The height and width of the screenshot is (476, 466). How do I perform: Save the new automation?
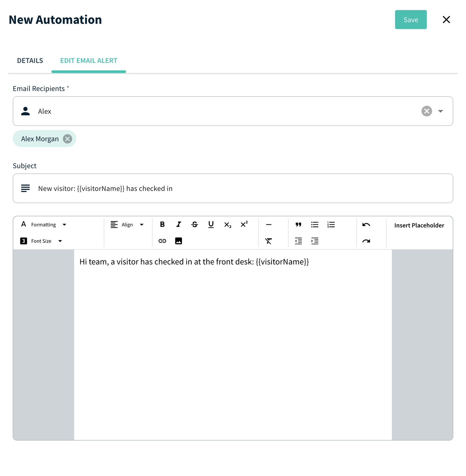[x=411, y=20]
